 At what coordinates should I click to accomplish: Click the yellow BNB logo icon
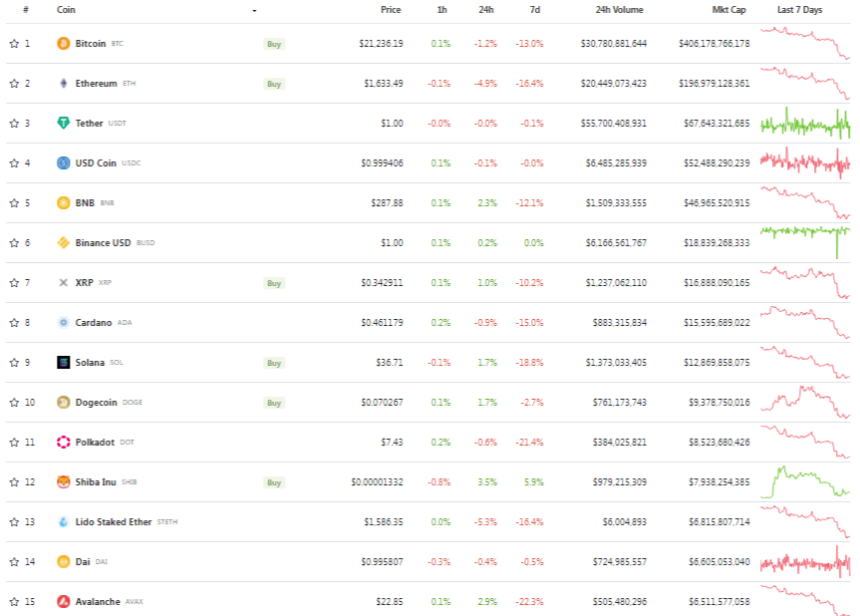(x=64, y=203)
